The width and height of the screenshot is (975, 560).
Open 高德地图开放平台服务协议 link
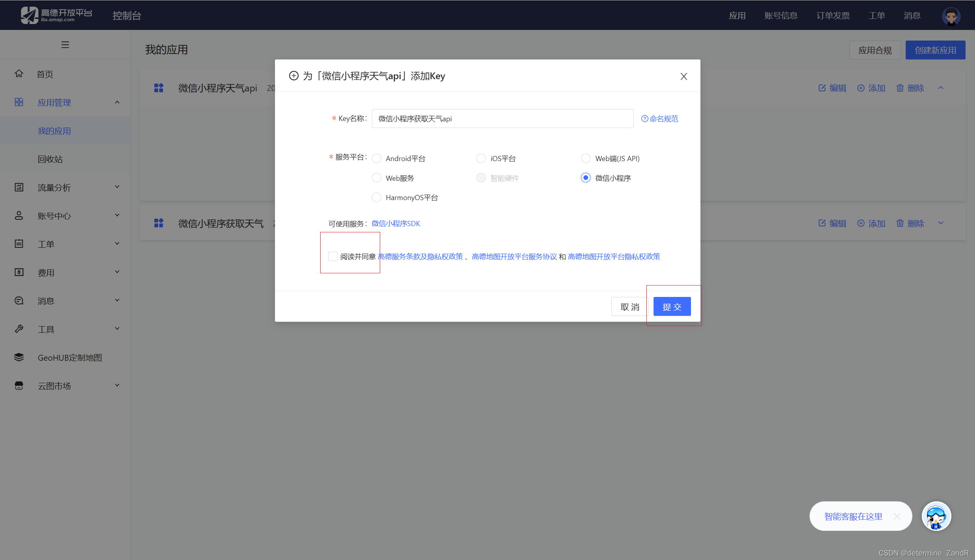[514, 256]
